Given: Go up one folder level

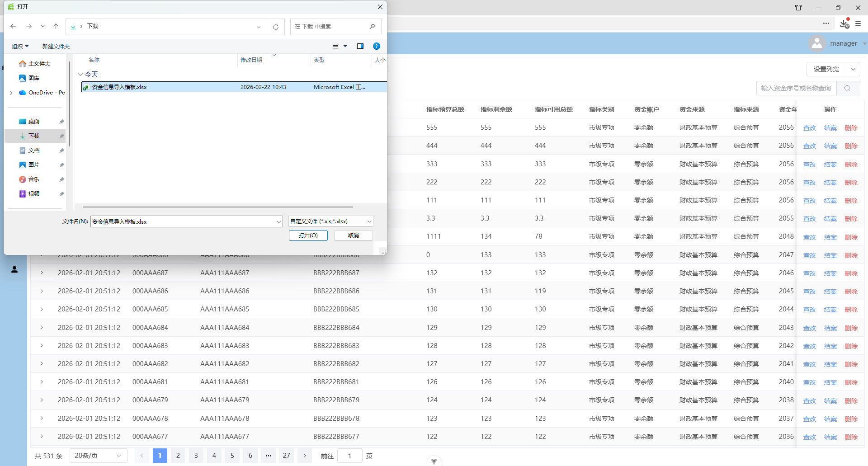Looking at the screenshot, I should [x=56, y=26].
